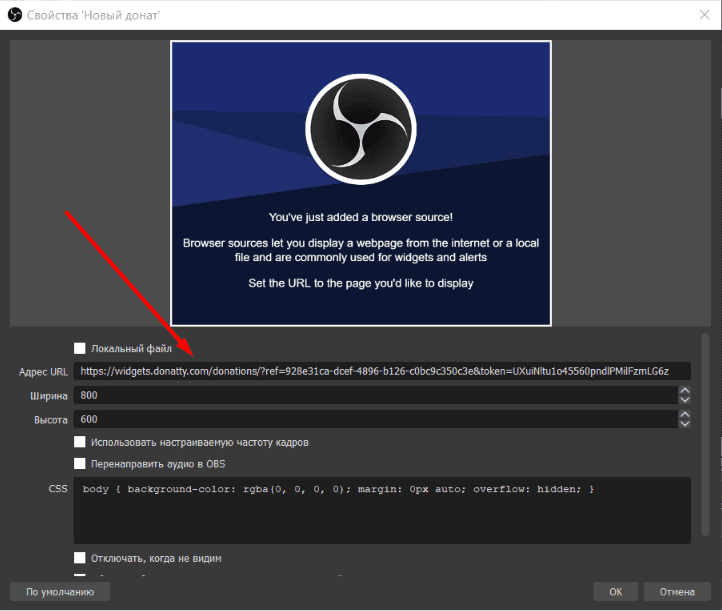722x611 pixels.
Task: Click the 'Ширина' width field showing 800
Action: click(375, 395)
